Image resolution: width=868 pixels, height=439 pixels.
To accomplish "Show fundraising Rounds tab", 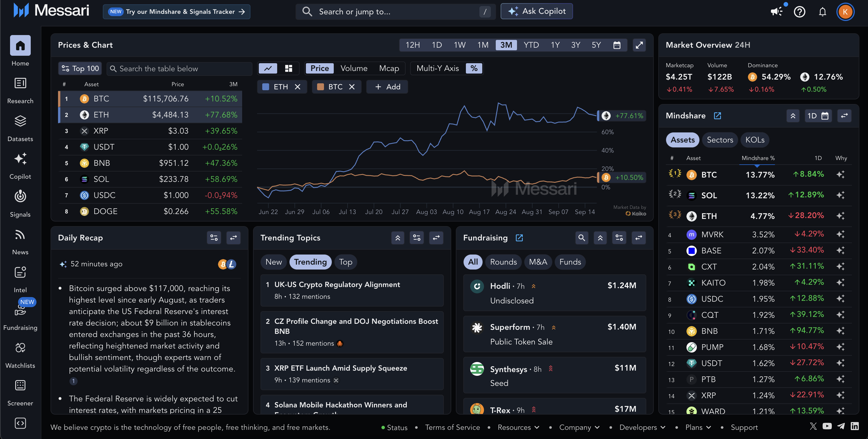I will tap(503, 262).
